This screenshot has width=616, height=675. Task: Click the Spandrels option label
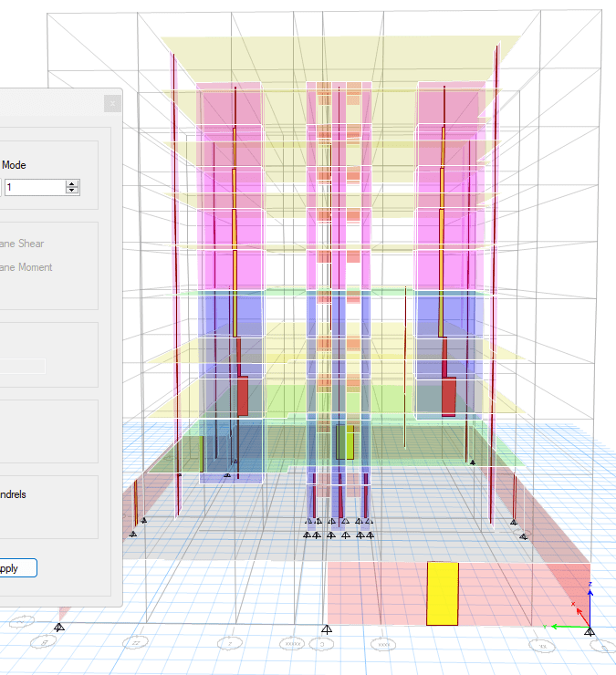tap(13, 494)
